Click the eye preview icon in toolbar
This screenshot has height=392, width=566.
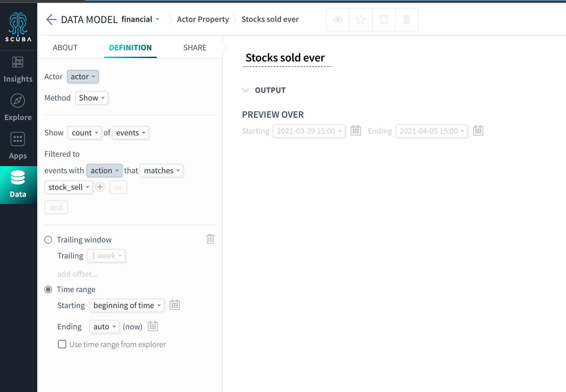[338, 20]
